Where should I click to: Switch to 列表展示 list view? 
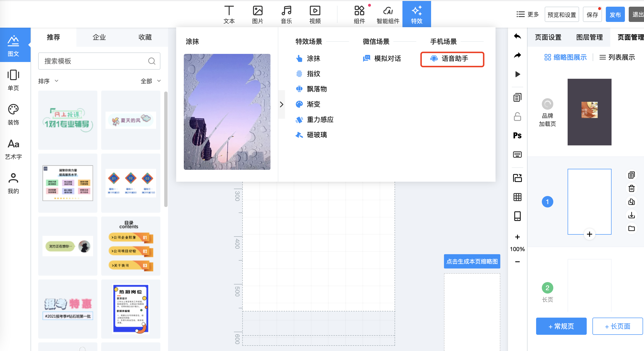[x=617, y=57]
